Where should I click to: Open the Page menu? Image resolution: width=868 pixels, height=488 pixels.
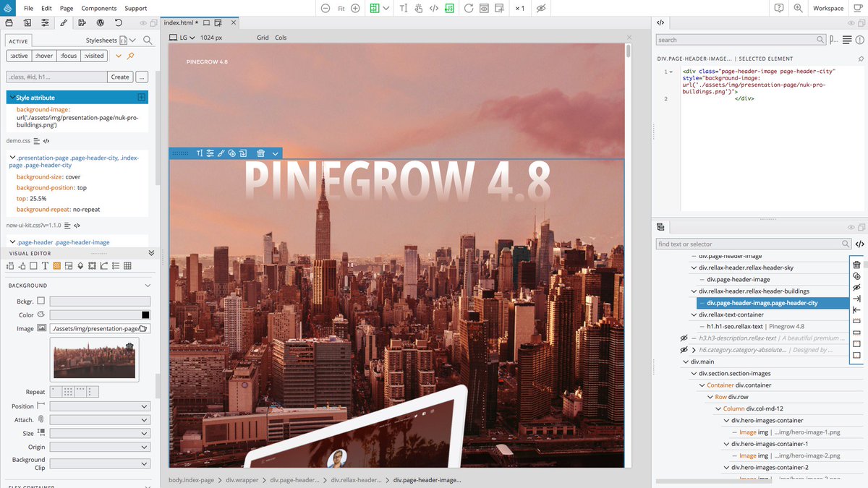(67, 8)
